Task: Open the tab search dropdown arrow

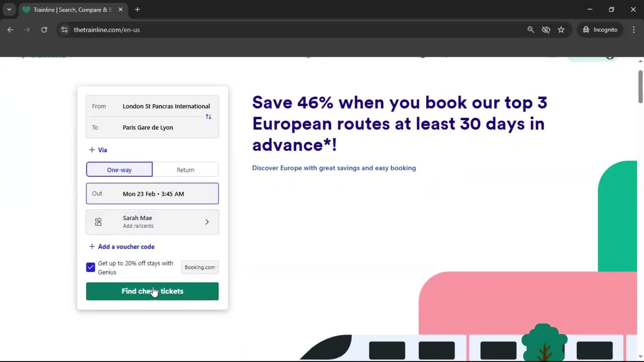Action: point(9,9)
